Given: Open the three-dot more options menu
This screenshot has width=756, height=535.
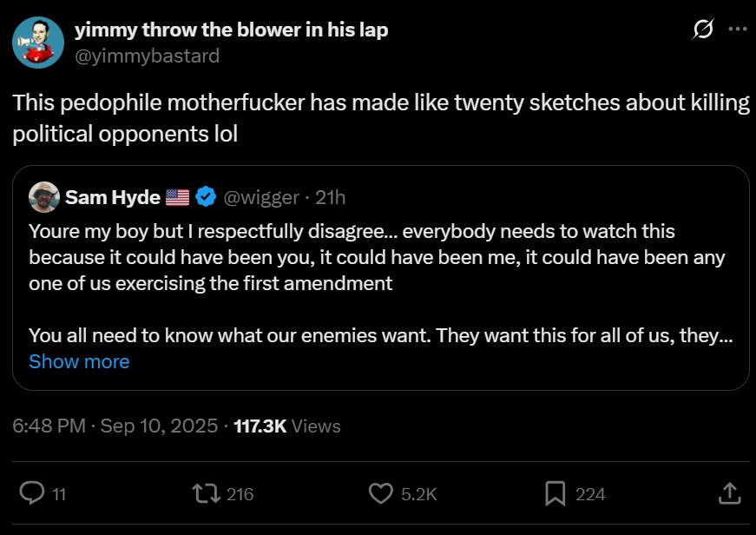Looking at the screenshot, I should pos(737,30).
